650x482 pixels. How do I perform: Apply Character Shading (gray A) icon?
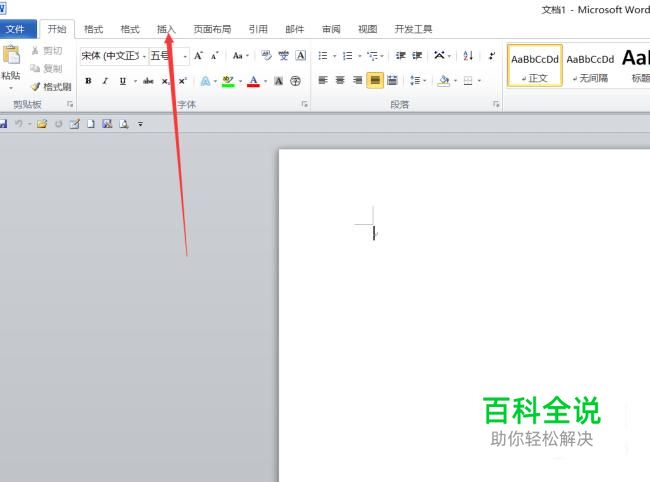pos(279,81)
